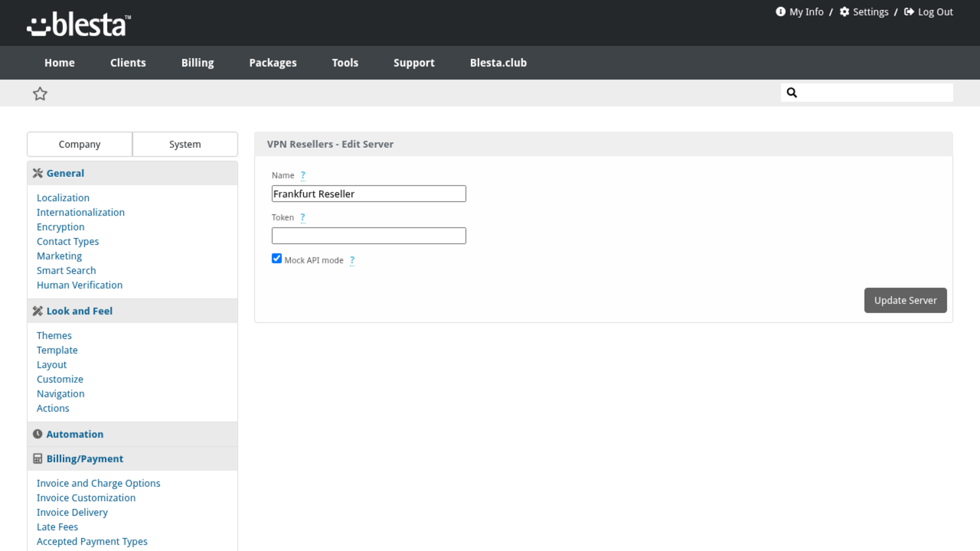Viewport: 980px width, 551px height.
Task: Expand the Automation section
Action: 132,434
